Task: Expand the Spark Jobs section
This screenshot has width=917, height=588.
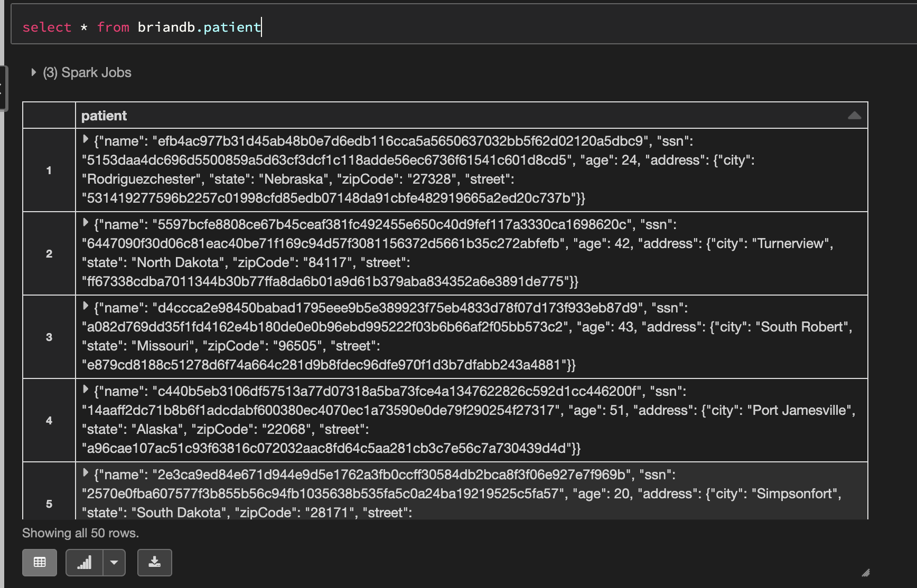Action: pyautogui.click(x=34, y=72)
